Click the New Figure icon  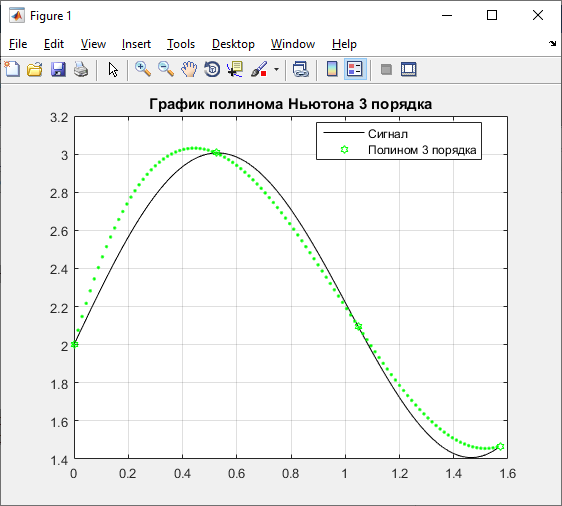pyautogui.click(x=12, y=69)
